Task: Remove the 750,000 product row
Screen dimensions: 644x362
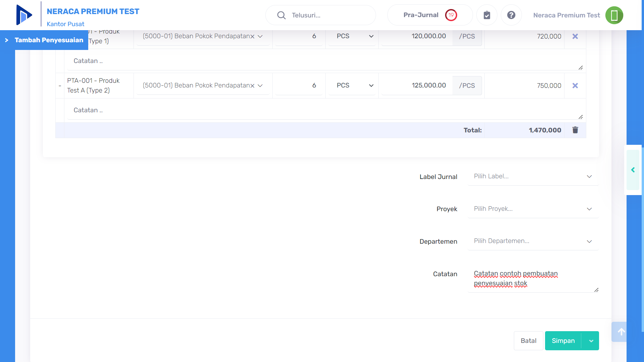Action: coord(575,85)
